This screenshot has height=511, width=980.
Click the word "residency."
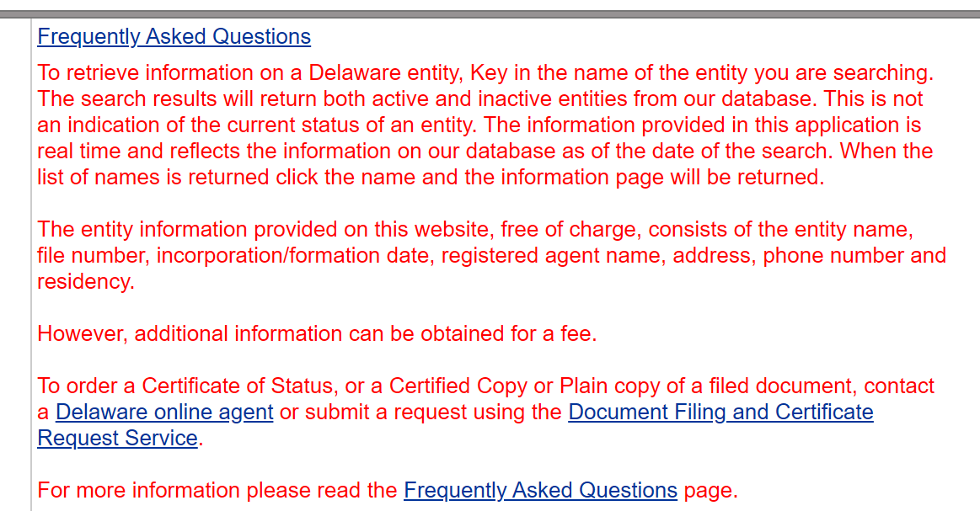86,282
